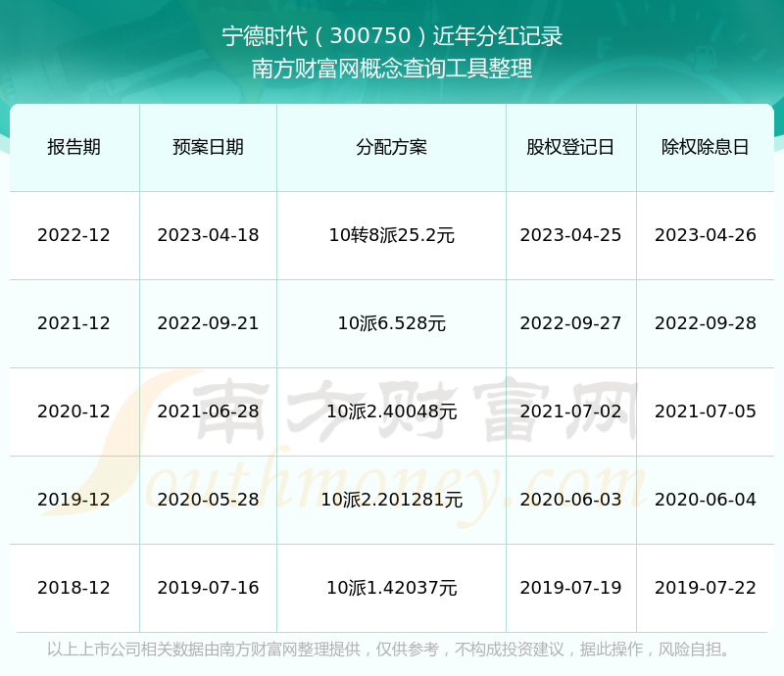This screenshot has height=676, width=784.
Task: Click the 预案日期 column header
Action: 208,147
